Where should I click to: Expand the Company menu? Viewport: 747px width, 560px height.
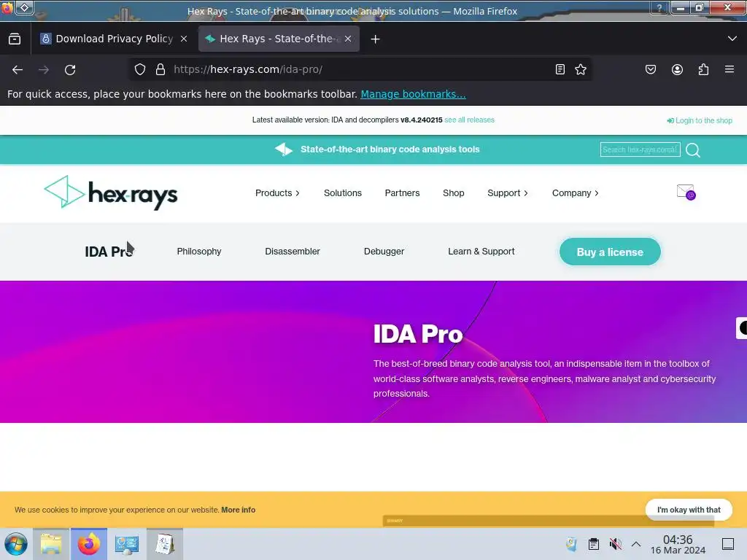(575, 193)
